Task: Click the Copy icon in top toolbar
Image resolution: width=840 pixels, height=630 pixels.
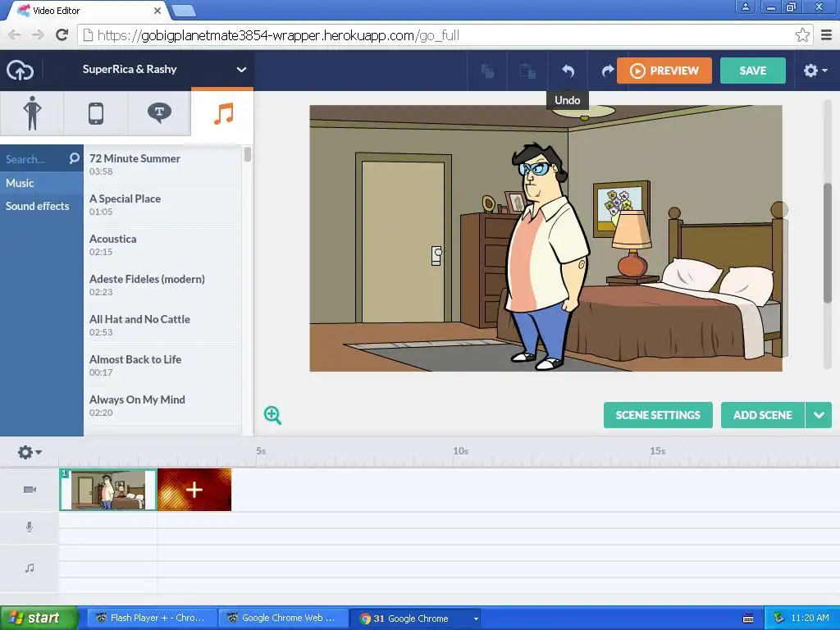Action: click(487, 71)
